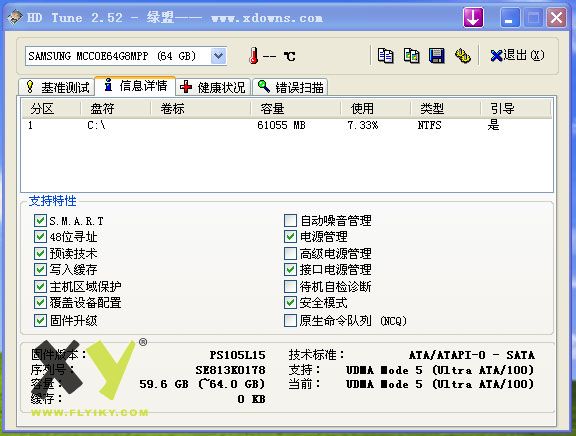The image size is (576, 436).
Task: Click the 盘符 column header
Action: click(116, 109)
